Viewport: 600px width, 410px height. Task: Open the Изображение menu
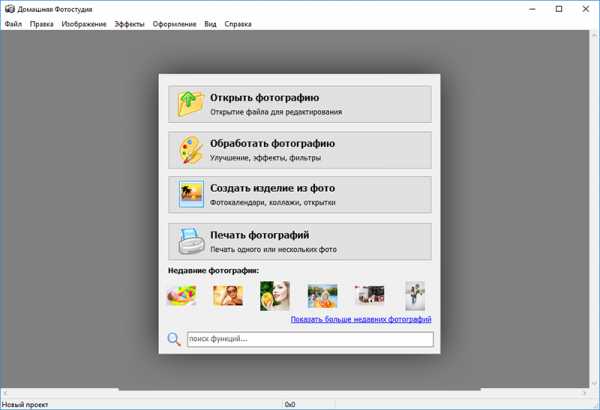pyautogui.click(x=84, y=24)
